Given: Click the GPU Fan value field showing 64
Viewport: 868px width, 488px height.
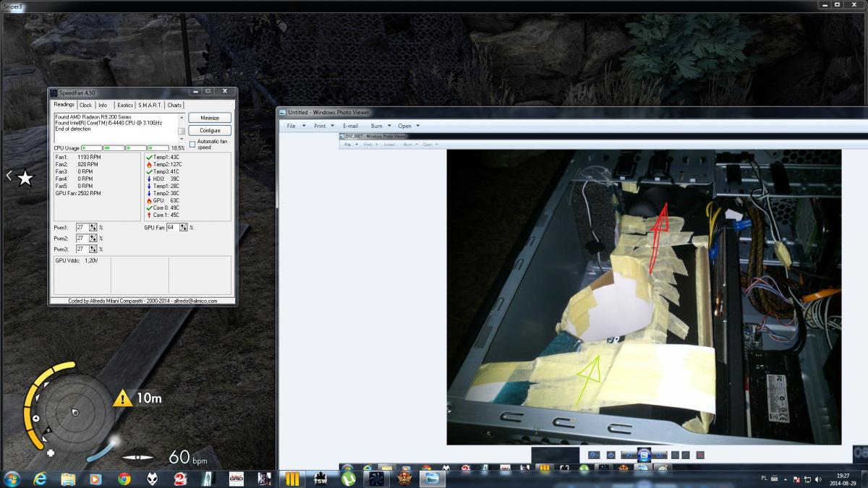Looking at the screenshot, I should 173,227.
